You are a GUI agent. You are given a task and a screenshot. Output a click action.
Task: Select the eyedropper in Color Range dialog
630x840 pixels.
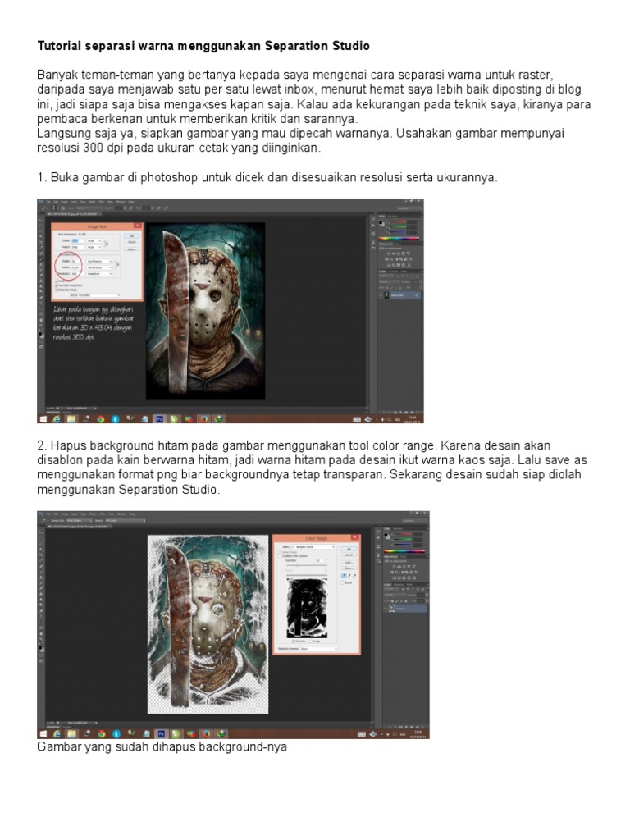point(344,575)
